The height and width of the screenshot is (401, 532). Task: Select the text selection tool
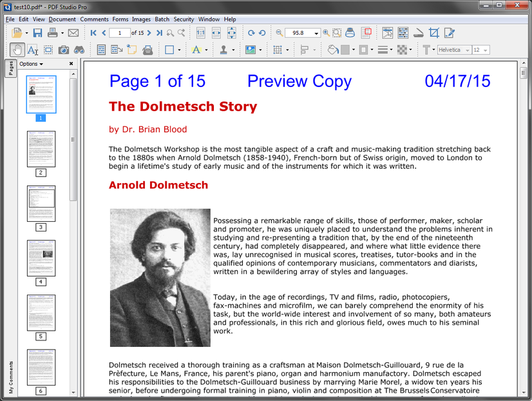coord(33,50)
